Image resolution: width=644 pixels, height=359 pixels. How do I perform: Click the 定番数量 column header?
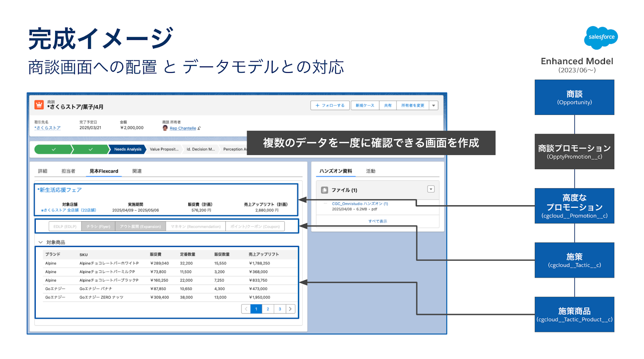click(188, 254)
